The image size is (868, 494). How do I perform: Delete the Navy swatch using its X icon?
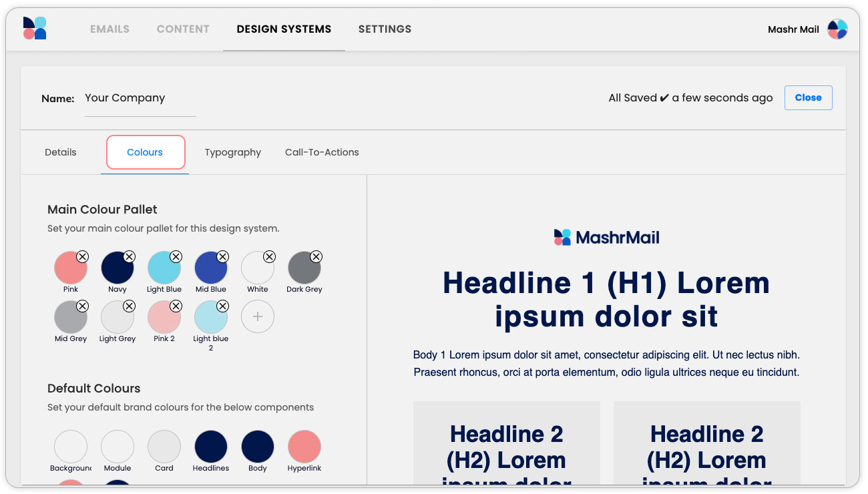[129, 256]
